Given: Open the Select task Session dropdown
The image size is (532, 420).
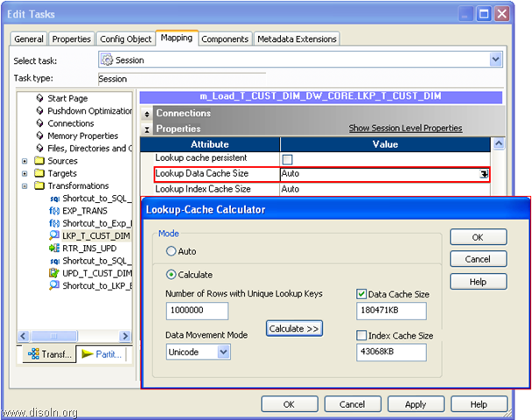Looking at the screenshot, I should pyautogui.click(x=496, y=60).
